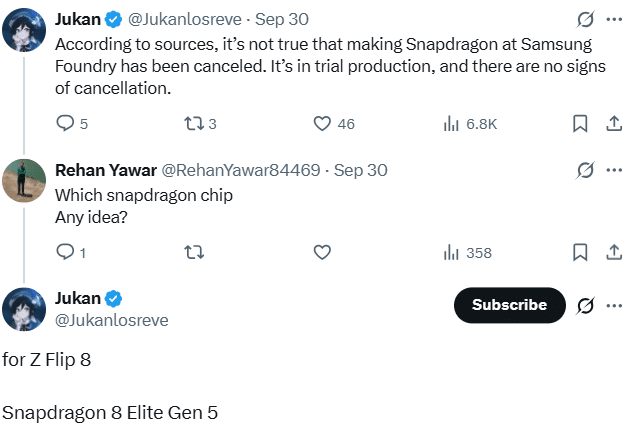
Task: Share Rehan Yawar's reply
Action: tap(612, 253)
